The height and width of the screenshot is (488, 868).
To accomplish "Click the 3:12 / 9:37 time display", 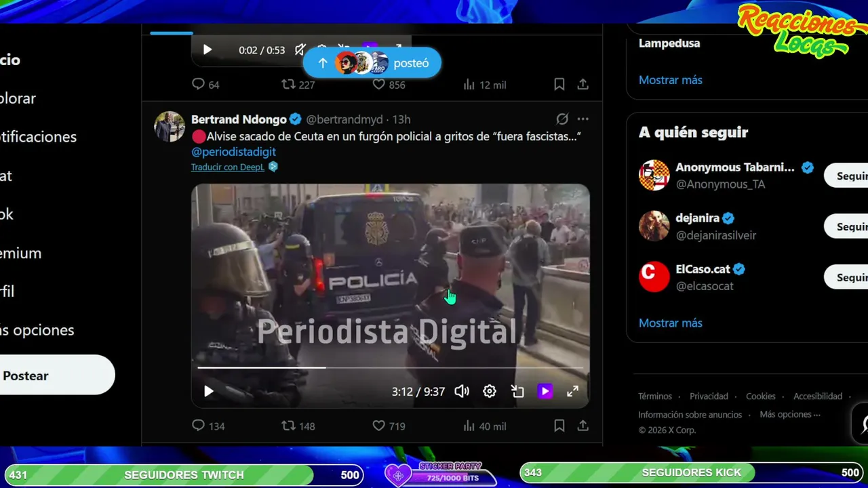I will (418, 392).
